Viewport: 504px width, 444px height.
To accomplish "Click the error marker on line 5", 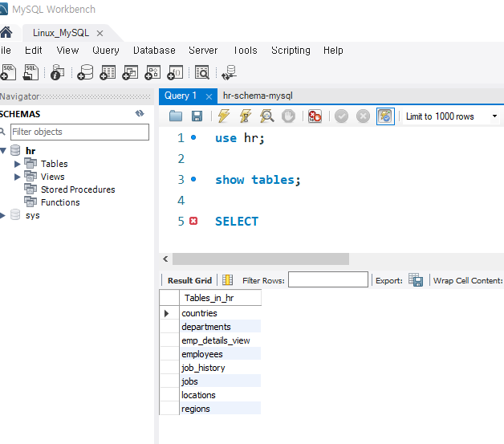I will tap(193, 221).
